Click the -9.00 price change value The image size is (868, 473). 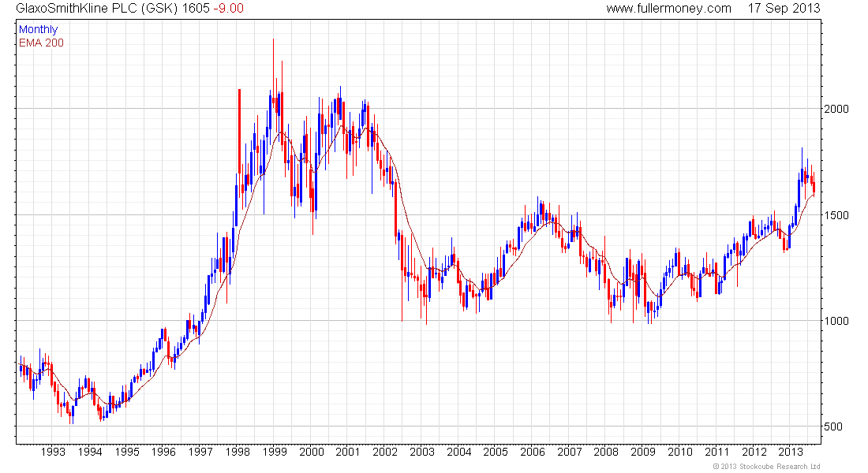tap(228, 9)
